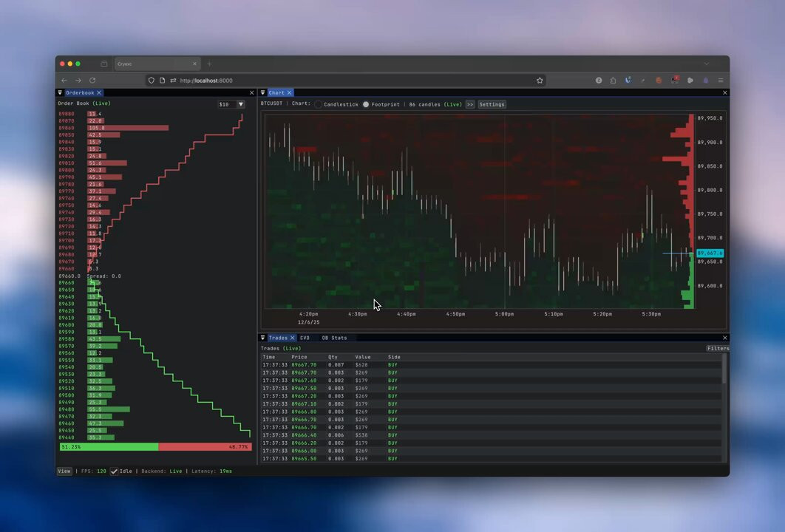Viewport: 785px width, 532px height.
Task: Click the red 48.77% ask ratio bar
Action: click(205, 447)
